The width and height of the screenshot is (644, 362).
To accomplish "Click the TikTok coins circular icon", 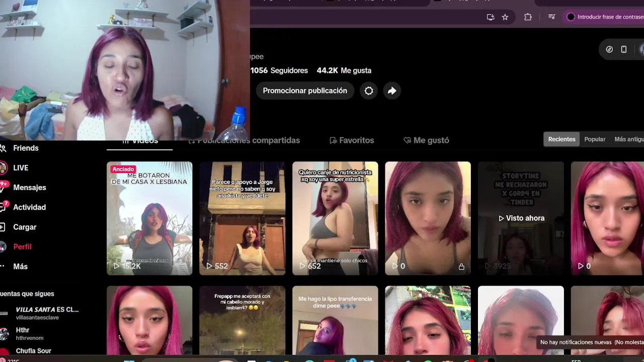I will (x=609, y=49).
